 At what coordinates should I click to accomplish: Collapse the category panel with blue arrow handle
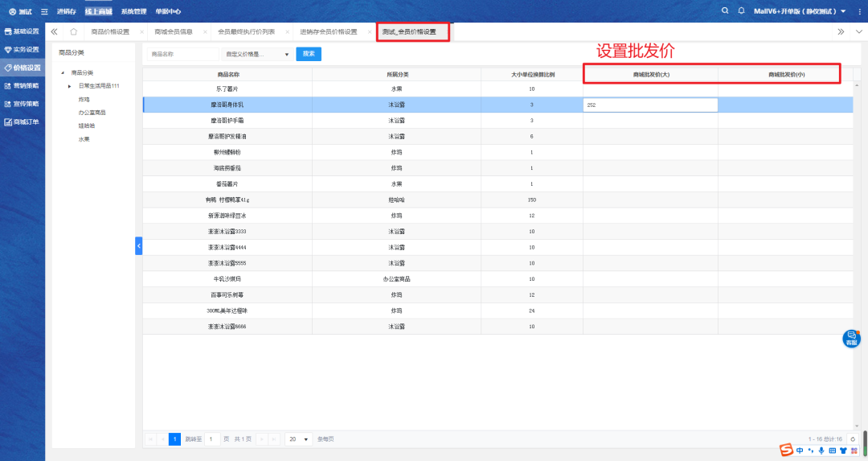(138, 245)
